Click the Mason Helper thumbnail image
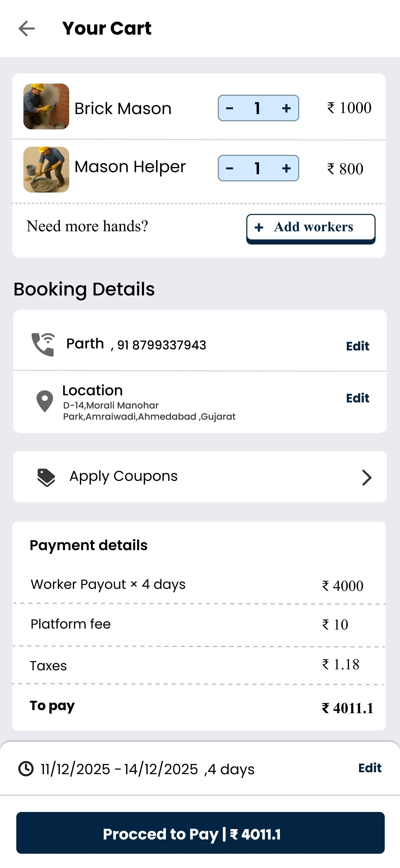This screenshot has width=400, height=868. point(46,169)
